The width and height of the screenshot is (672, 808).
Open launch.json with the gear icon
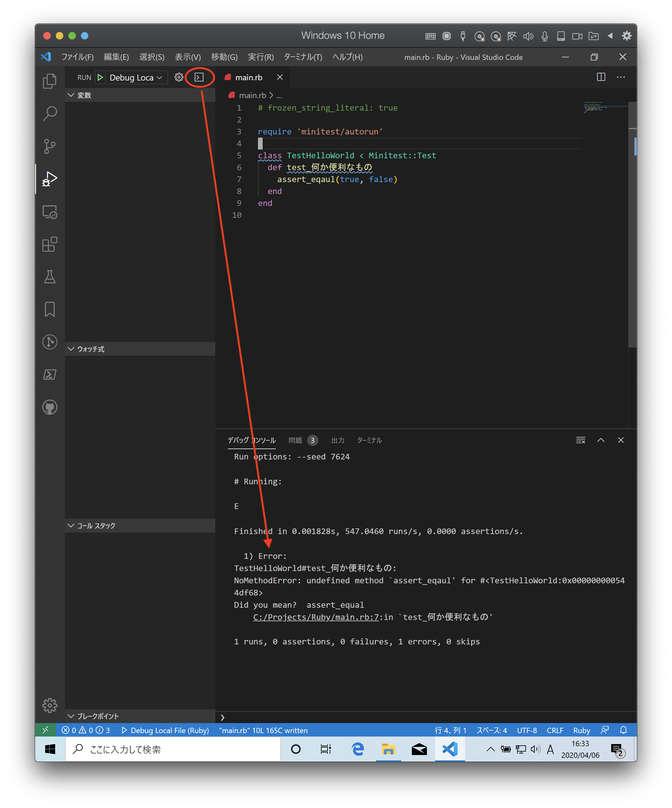point(179,77)
